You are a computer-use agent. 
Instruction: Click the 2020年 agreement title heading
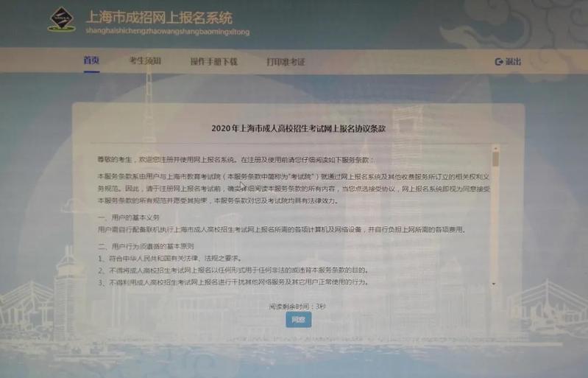tap(298, 127)
